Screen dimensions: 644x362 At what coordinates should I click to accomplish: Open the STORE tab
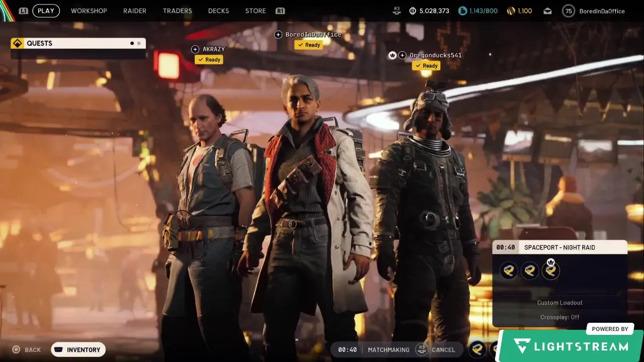[x=256, y=11]
